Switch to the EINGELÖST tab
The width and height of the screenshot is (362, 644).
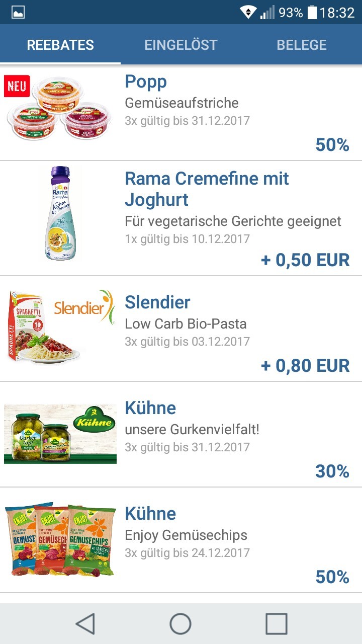181,45
